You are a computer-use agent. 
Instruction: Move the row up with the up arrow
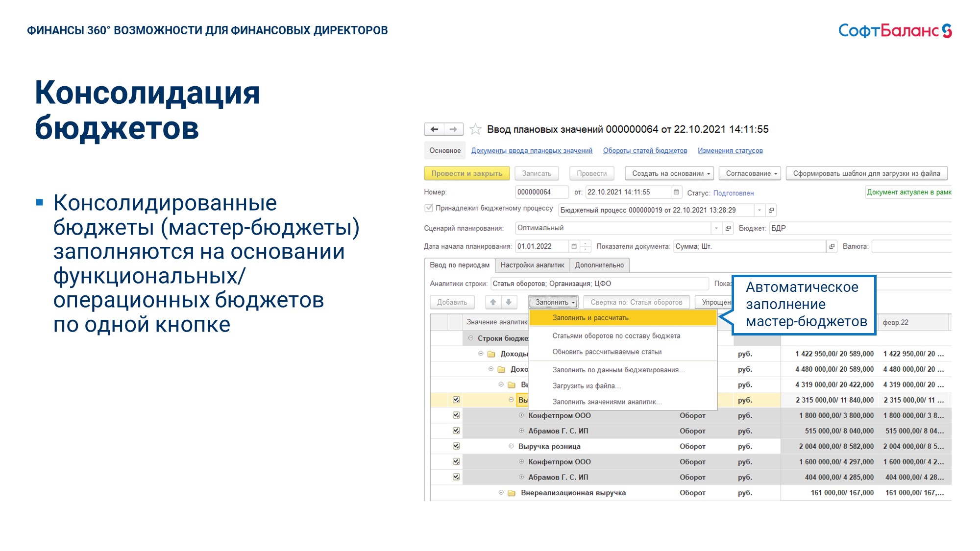click(493, 302)
